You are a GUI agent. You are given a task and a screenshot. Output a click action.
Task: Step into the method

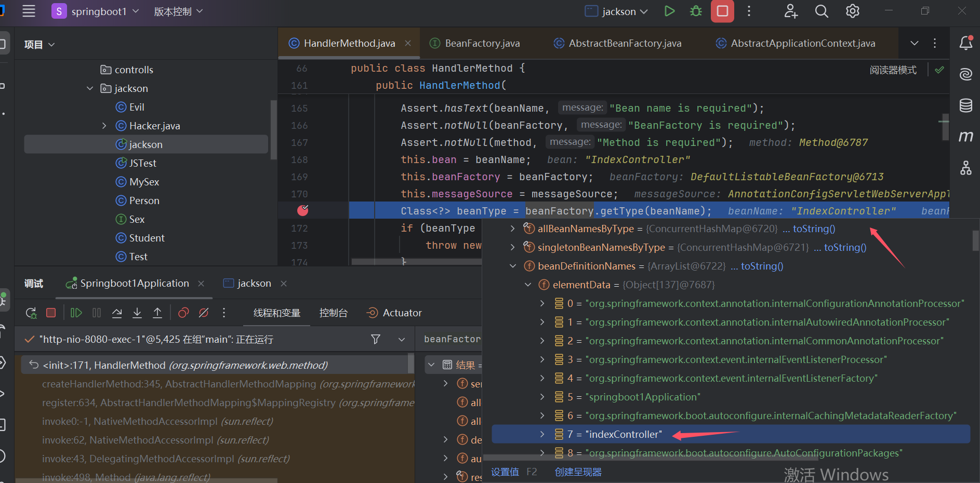[137, 313]
